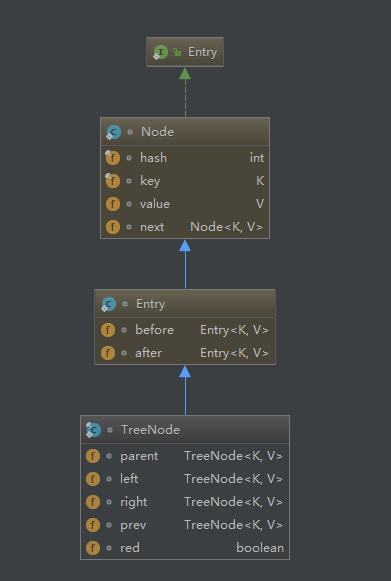
Task: Click the visibility dot next to parent
Action: 109,456
